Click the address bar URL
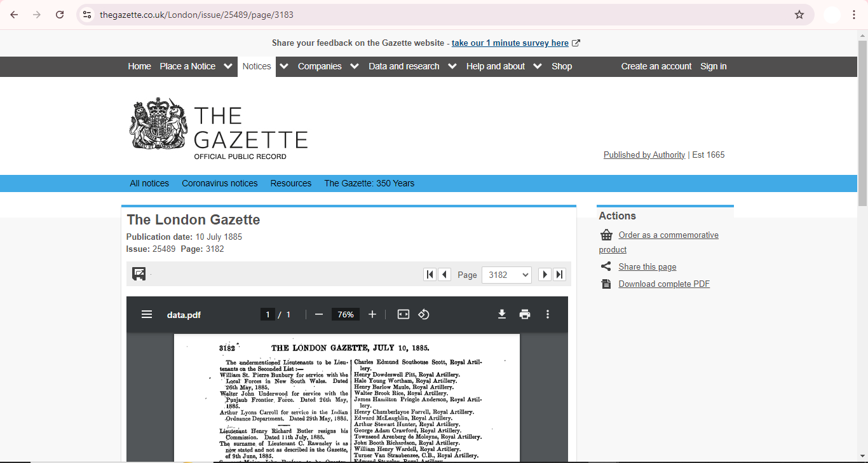 click(196, 15)
